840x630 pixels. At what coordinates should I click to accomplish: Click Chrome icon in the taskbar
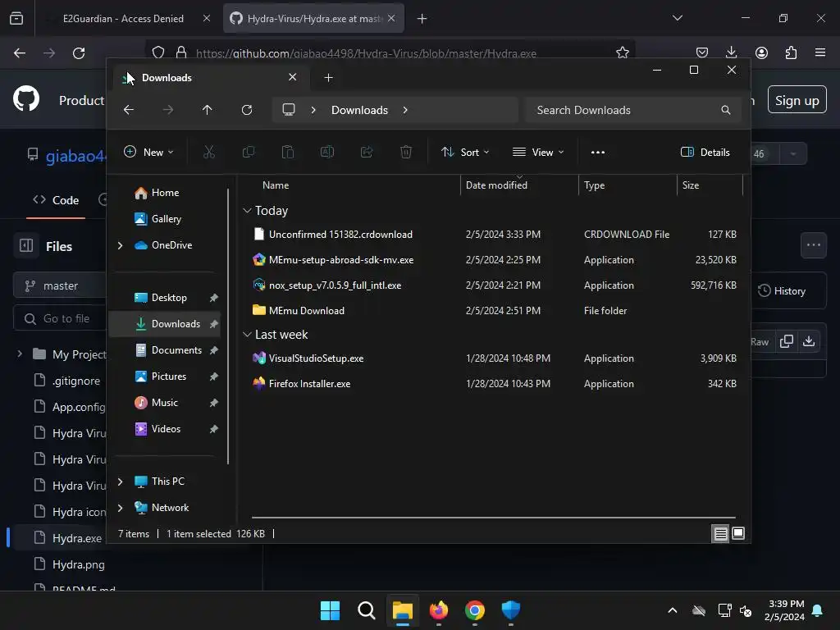[475, 610]
